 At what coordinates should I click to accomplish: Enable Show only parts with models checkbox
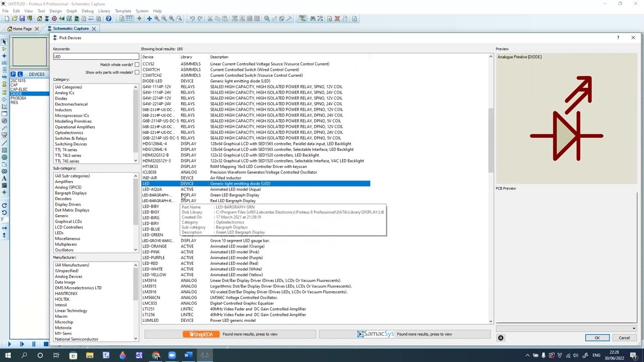[137, 72]
